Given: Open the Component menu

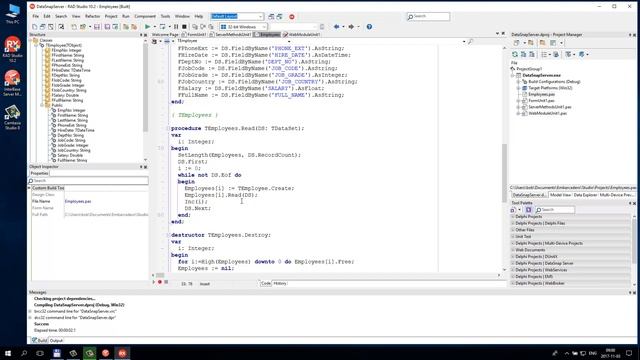Looking at the screenshot, I should 145,16.
